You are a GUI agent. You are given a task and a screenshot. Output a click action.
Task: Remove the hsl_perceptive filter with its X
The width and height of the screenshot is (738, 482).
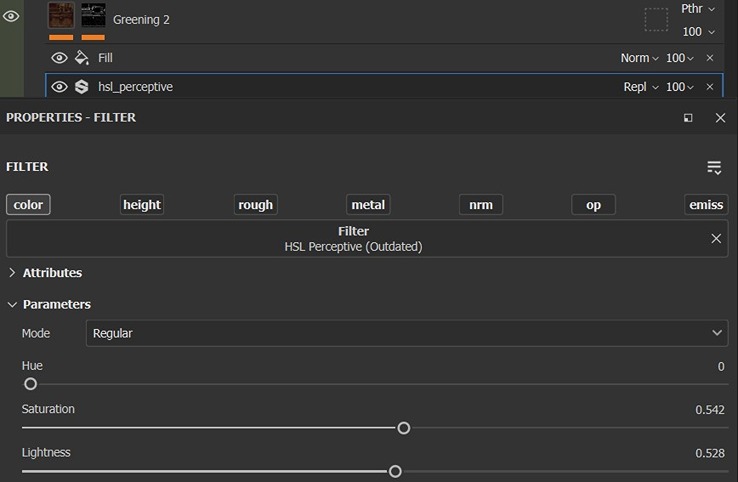tap(710, 87)
